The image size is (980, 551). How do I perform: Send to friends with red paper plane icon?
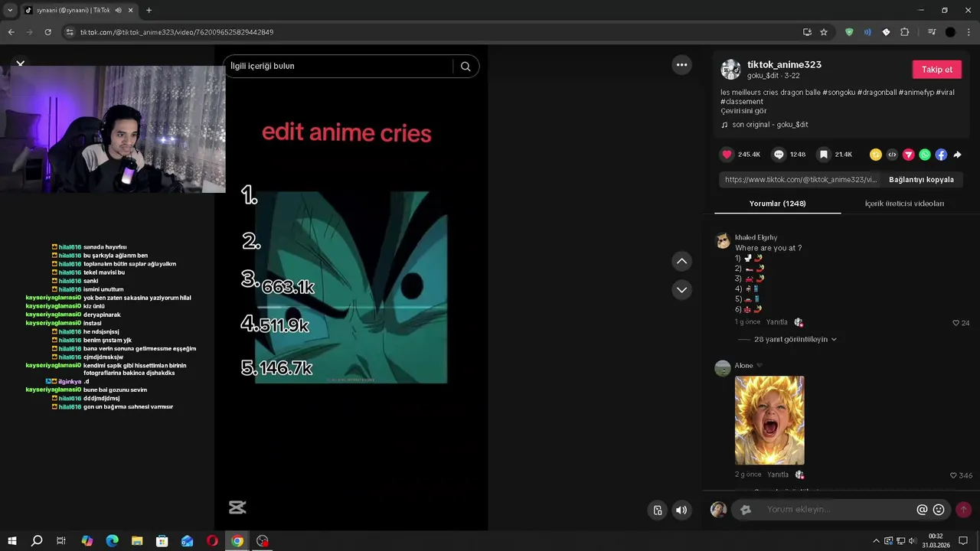[x=909, y=155]
